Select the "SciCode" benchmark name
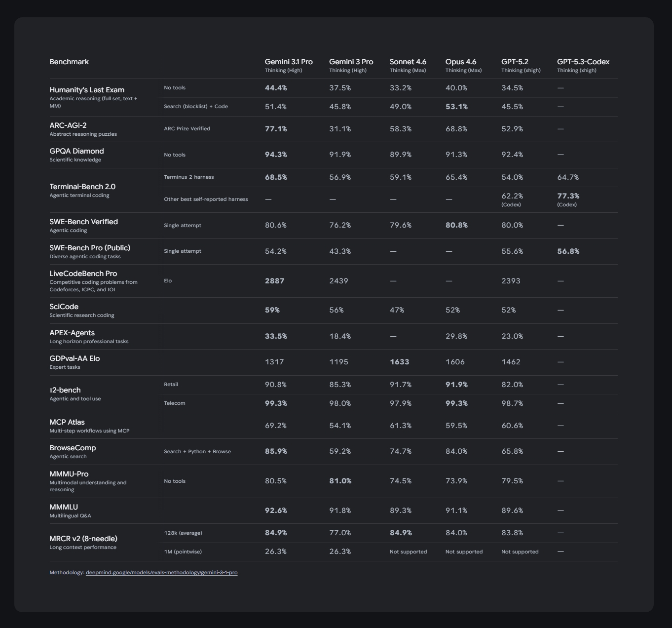Viewport: 672px width, 628px height. [64, 307]
